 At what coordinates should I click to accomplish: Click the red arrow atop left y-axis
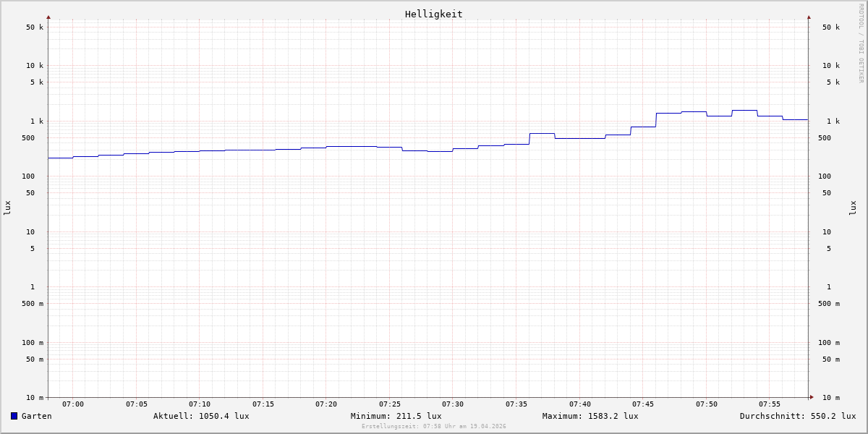point(48,17)
